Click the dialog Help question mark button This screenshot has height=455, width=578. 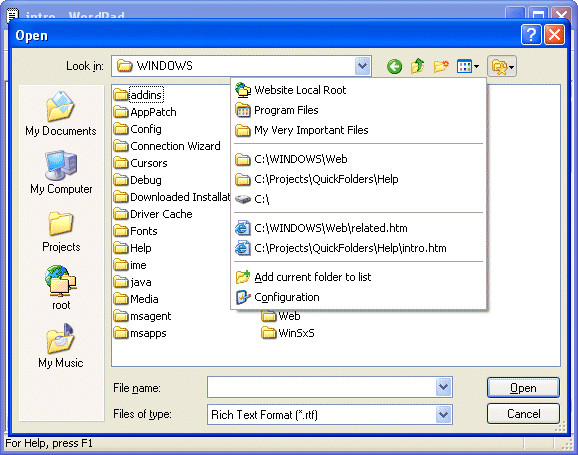(531, 35)
